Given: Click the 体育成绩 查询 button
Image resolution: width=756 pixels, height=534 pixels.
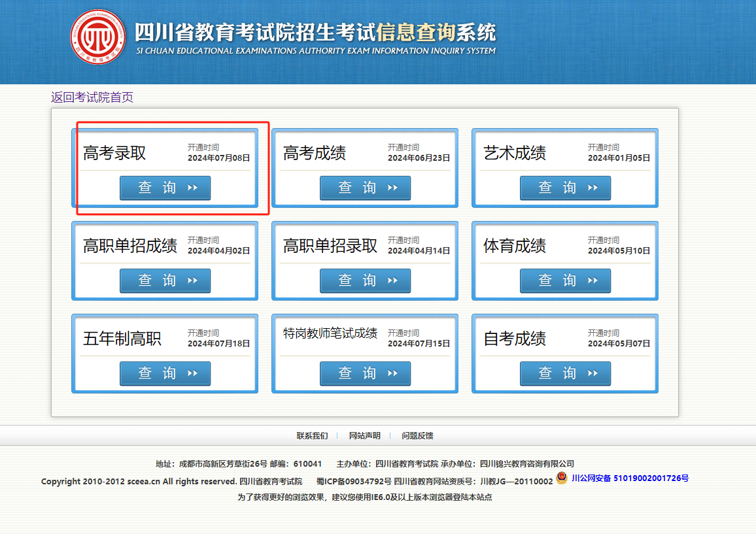Looking at the screenshot, I should click(565, 280).
